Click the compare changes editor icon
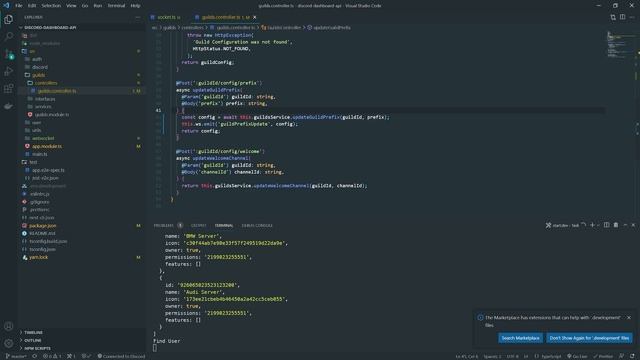This screenshot has height=360, width=640. [613, 17]
